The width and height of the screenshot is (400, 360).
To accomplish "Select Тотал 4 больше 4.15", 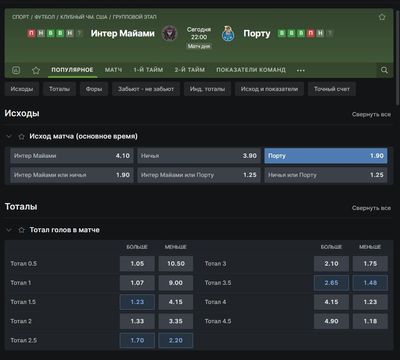I will pos(331,302).
